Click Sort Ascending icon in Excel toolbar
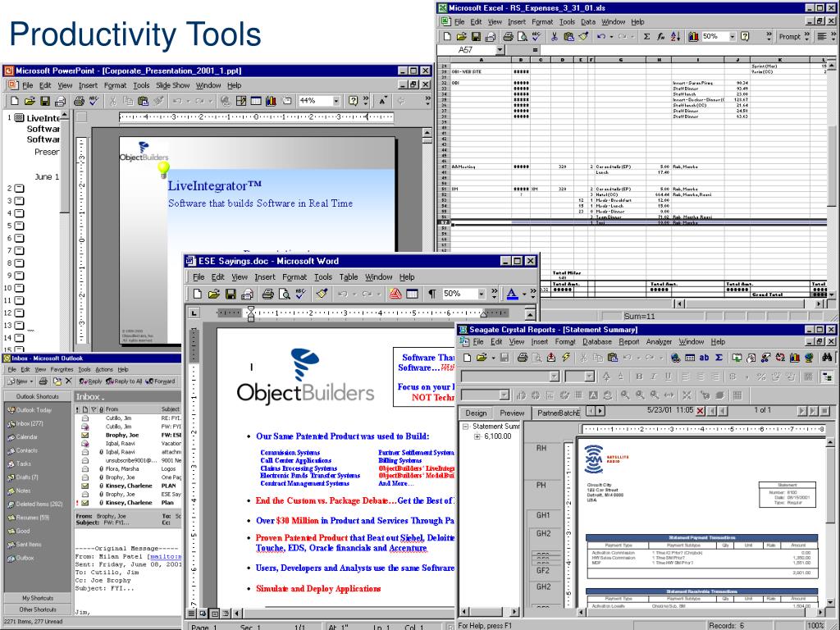840x630 pixels. tap(676, 36)
